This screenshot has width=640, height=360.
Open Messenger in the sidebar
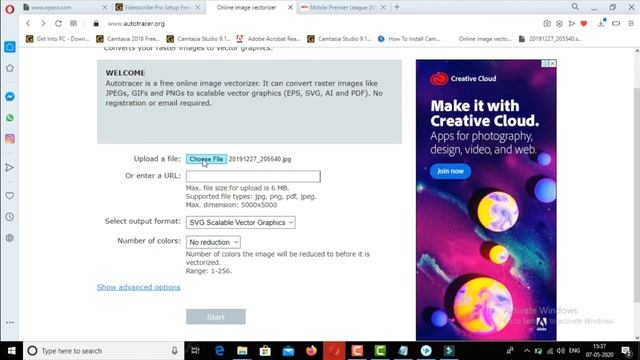(10, 96)
